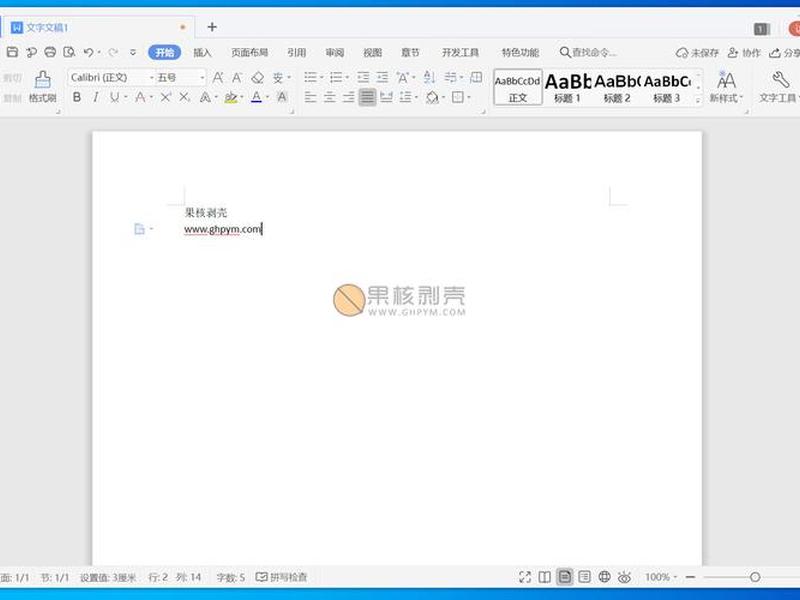This screenshot has height=600, width=800.
Task: Click the Collaborate (协作) button
Action: click(x=744, y=53)
